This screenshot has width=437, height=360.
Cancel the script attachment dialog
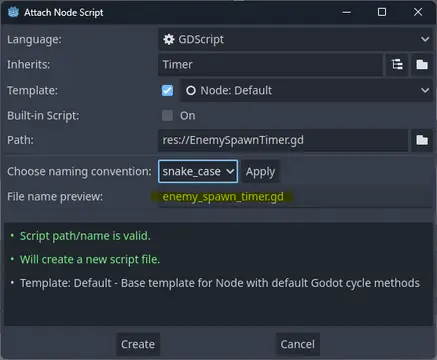point(298,344)
